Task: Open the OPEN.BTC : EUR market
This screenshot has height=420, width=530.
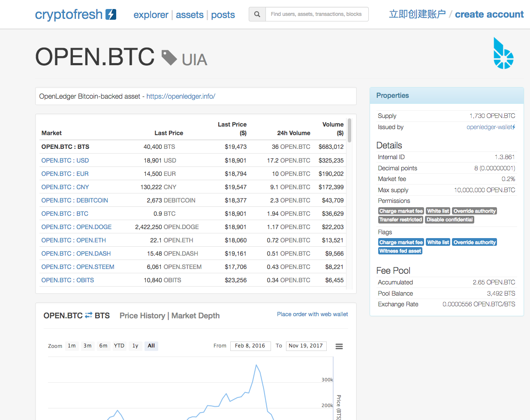Action: 65,174
